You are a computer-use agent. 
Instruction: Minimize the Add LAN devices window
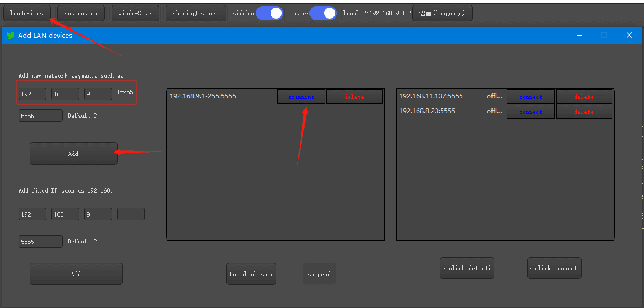(x=579, y=36)
